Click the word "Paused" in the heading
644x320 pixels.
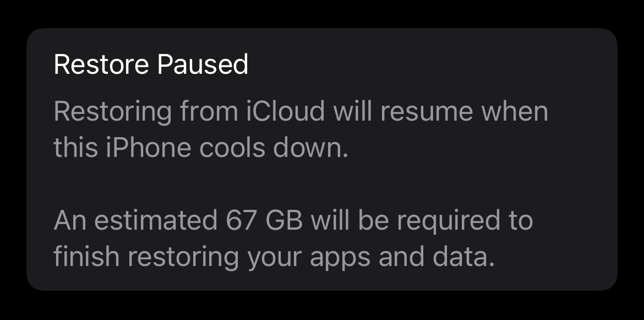point(203,65)
